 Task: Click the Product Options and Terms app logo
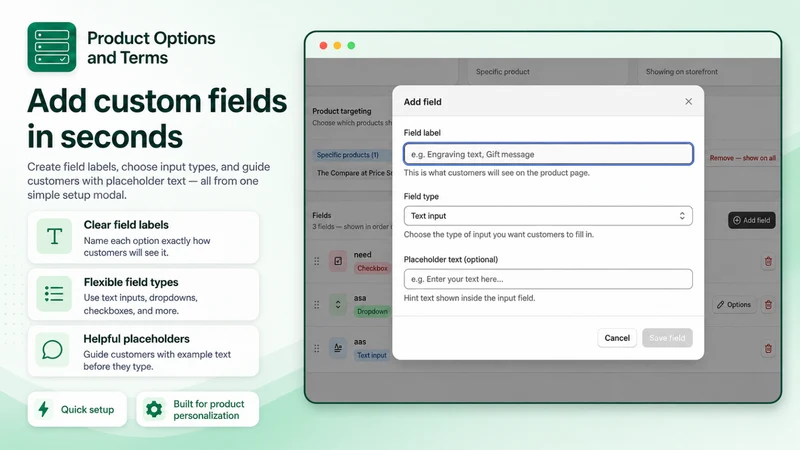(52, 47)
